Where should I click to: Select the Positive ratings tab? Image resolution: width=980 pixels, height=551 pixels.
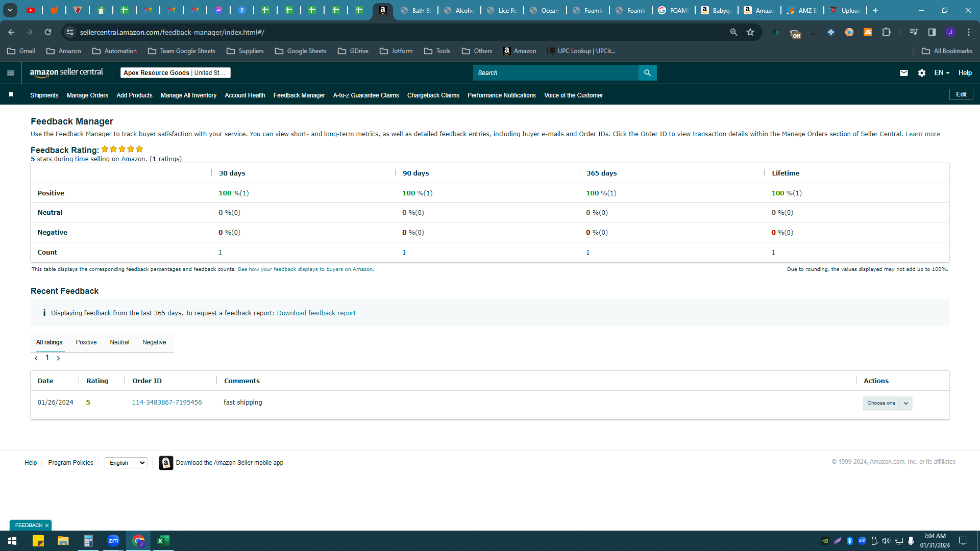click(x=86, y=342)
